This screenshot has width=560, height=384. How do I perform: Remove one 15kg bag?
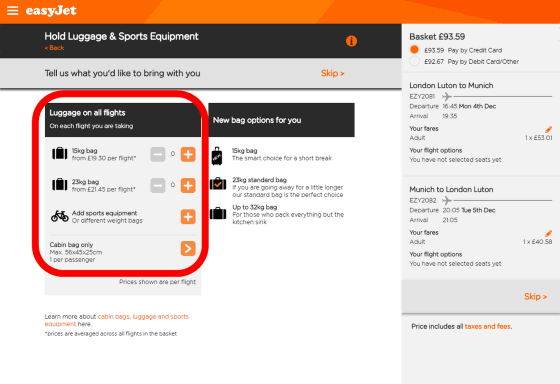(x=158, y=154)
